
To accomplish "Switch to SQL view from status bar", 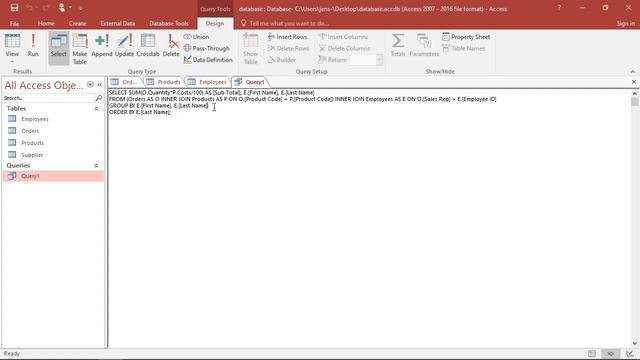I will (x=611, y=353).
